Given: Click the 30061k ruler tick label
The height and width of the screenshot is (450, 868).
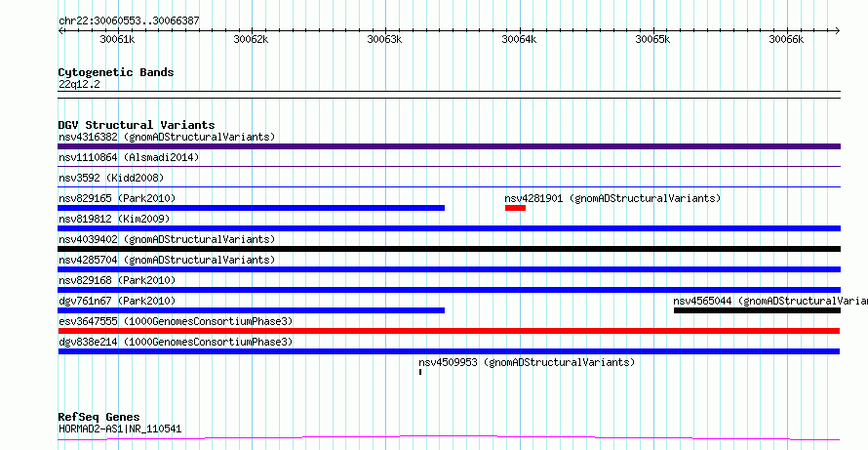Looking at the screenshot, I should tap(117, 40).
